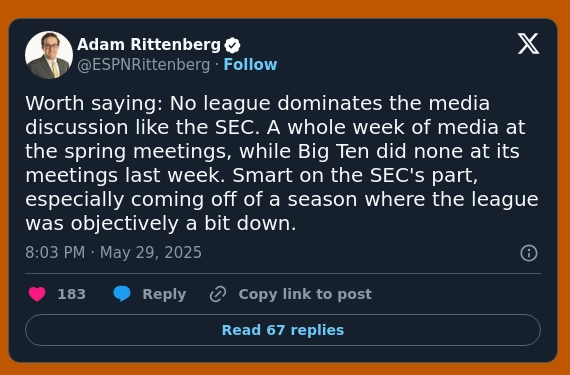Open Adam Rittenberg's profile photo
The height and width of the screenshot is (375, 570).
pos(49,55)
